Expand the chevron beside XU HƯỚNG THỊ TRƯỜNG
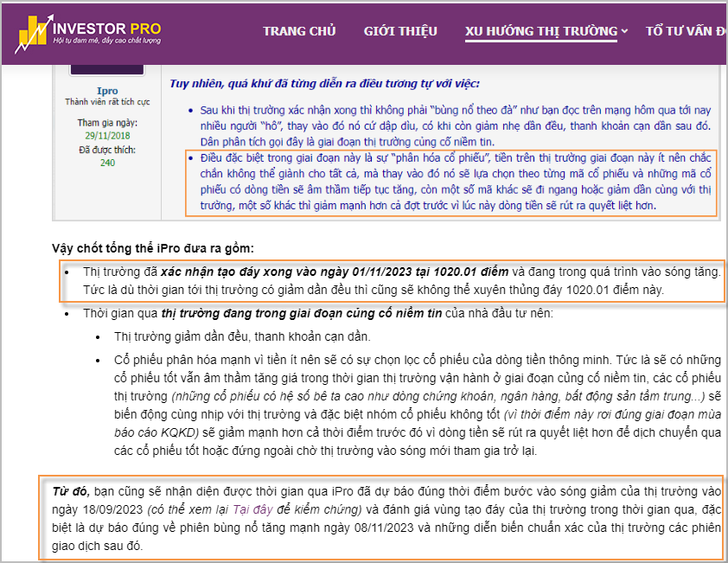Viewport: 728px width, 563px height. [624, 32]
